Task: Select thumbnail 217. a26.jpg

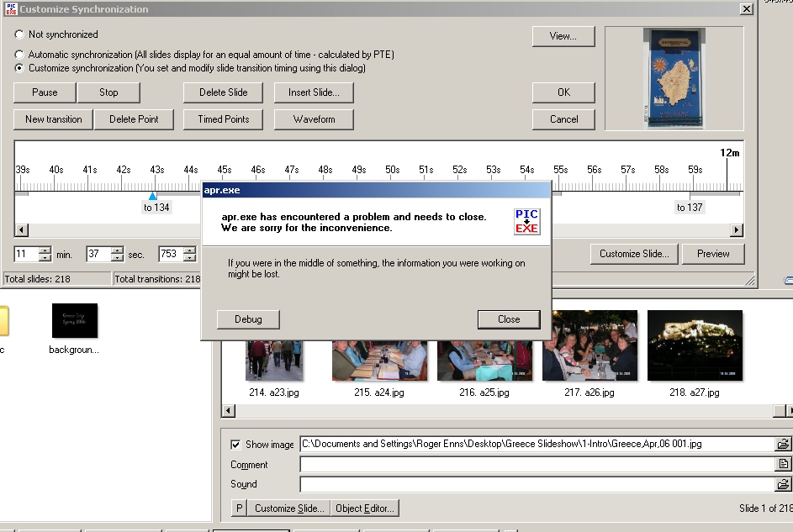Action: [589, 345]
